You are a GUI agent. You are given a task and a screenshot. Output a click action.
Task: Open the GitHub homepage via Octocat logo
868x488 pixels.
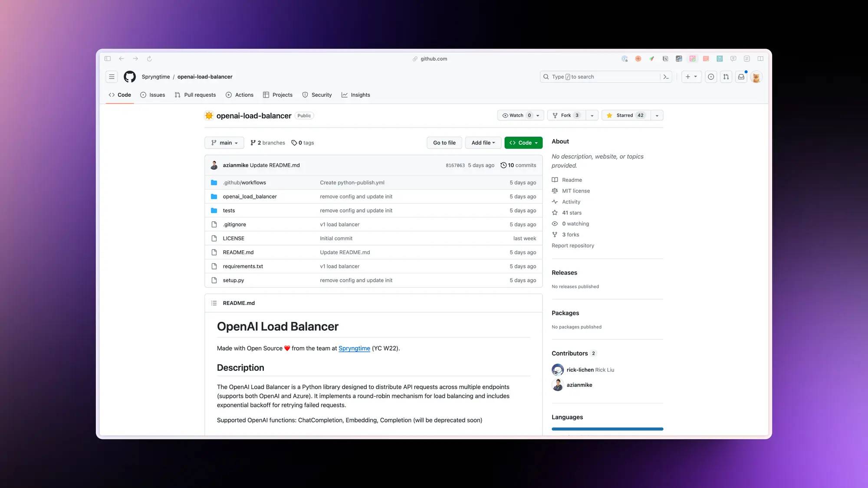130,77
